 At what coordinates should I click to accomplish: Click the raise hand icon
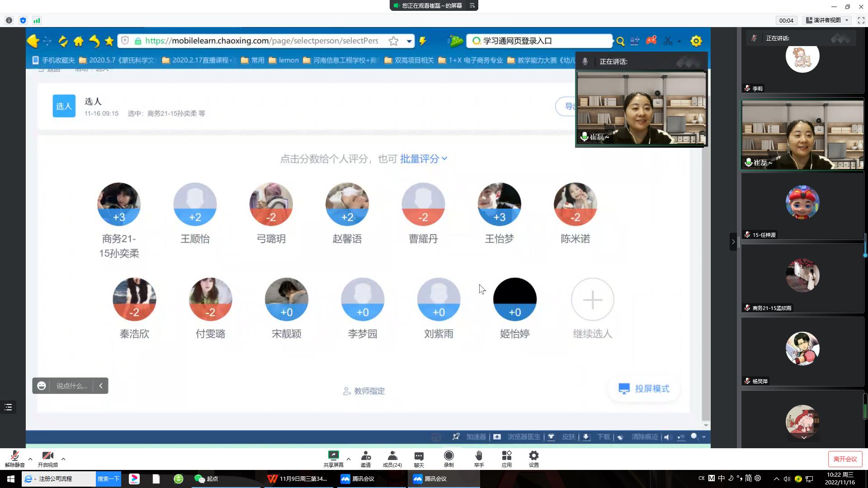pos(479,455)
